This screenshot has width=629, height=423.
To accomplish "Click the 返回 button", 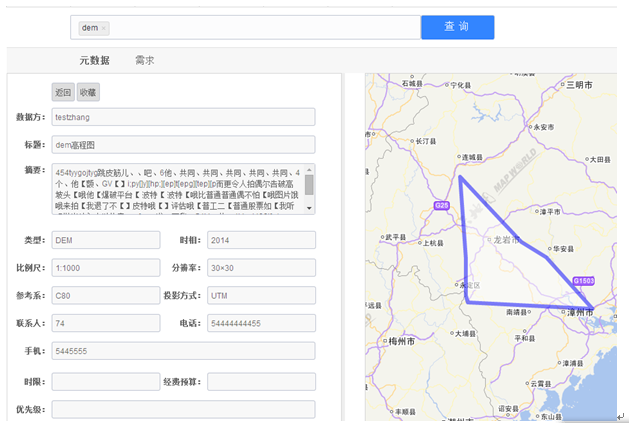I will [63, 92].
